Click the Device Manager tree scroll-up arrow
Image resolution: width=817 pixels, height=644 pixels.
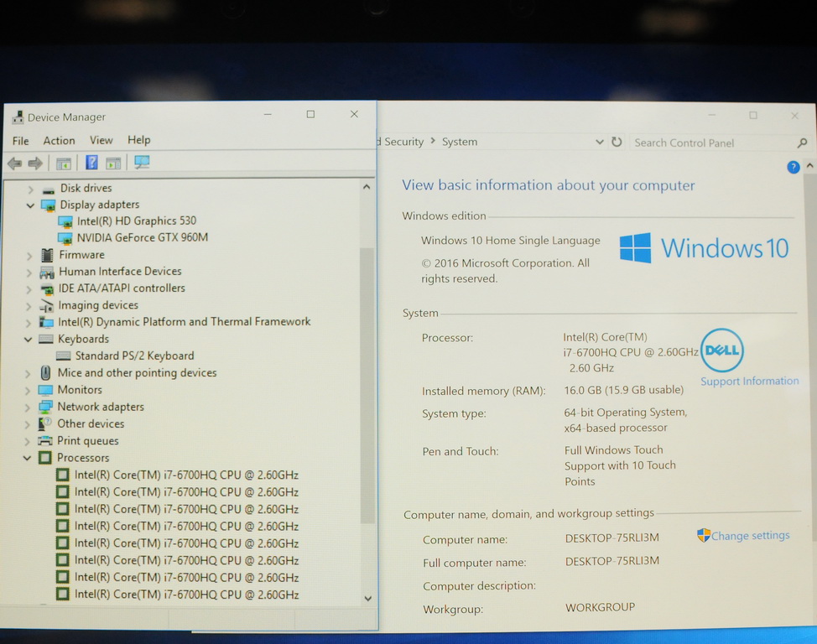367,186
